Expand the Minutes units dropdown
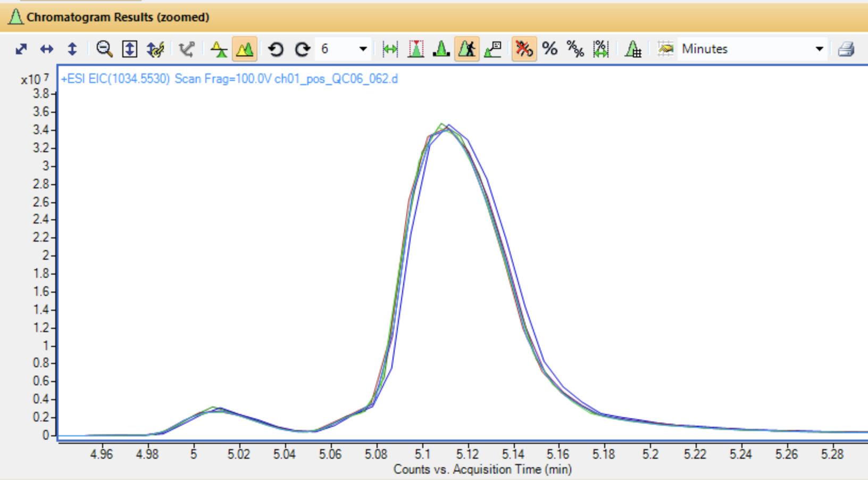The image size is (868, 480). click(x=819, y=49)
